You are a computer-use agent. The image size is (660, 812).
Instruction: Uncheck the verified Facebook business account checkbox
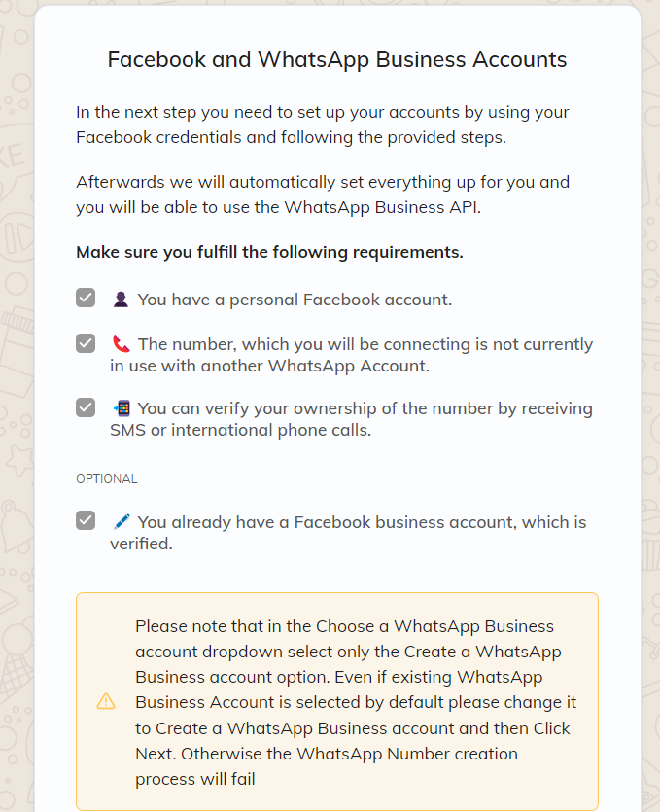[x=86, y=520]
